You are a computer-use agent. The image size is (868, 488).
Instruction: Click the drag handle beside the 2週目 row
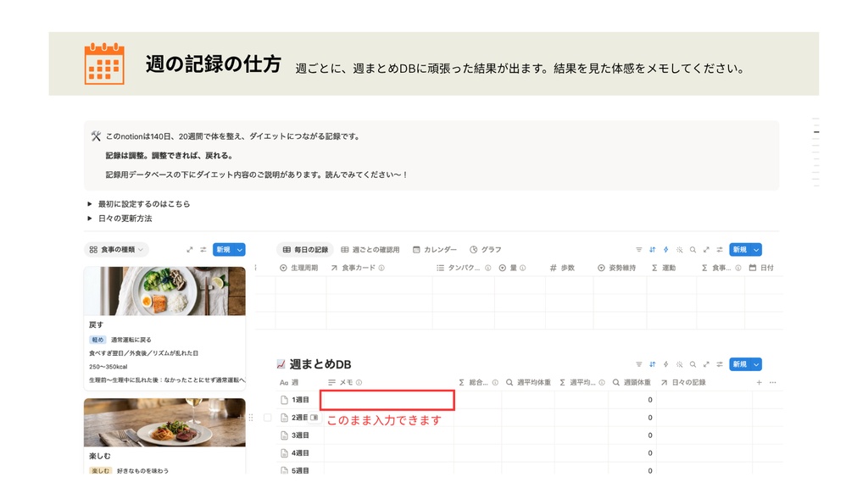(251, 418)
